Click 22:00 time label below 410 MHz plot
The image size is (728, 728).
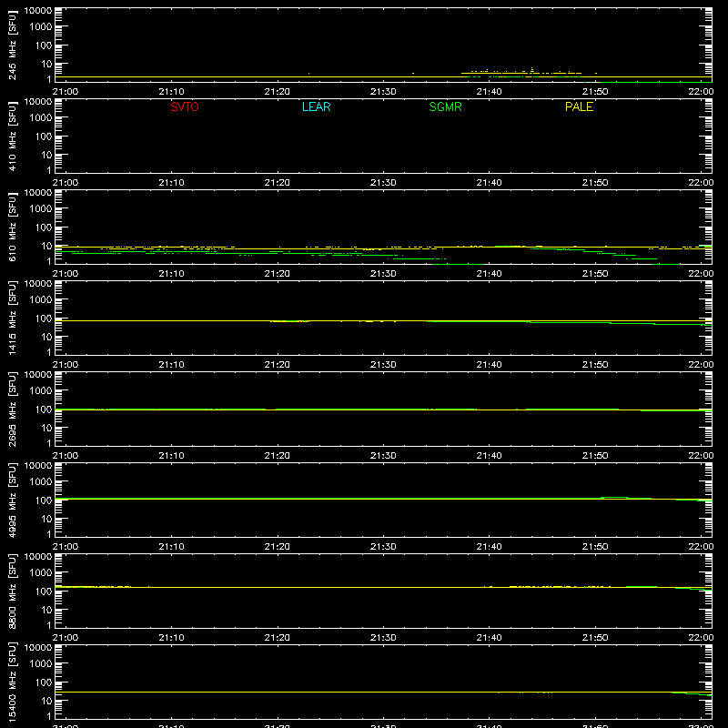(x=701, y=183)
